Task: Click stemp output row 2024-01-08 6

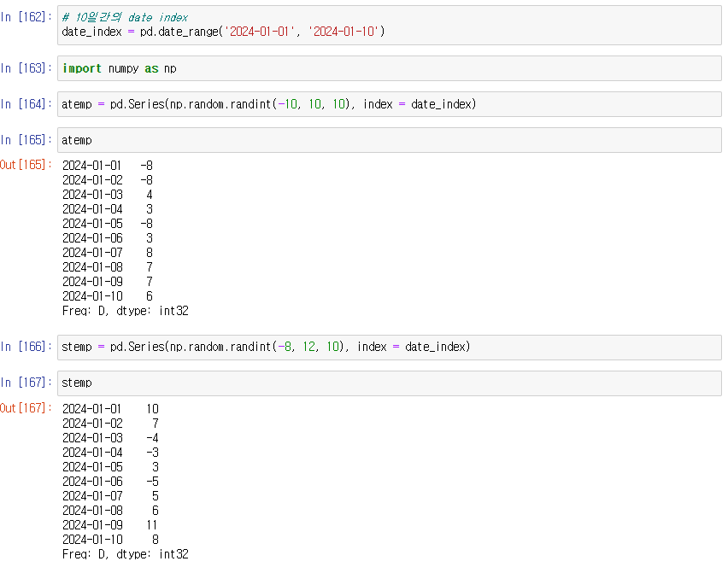Action: [x=110, y=511]
